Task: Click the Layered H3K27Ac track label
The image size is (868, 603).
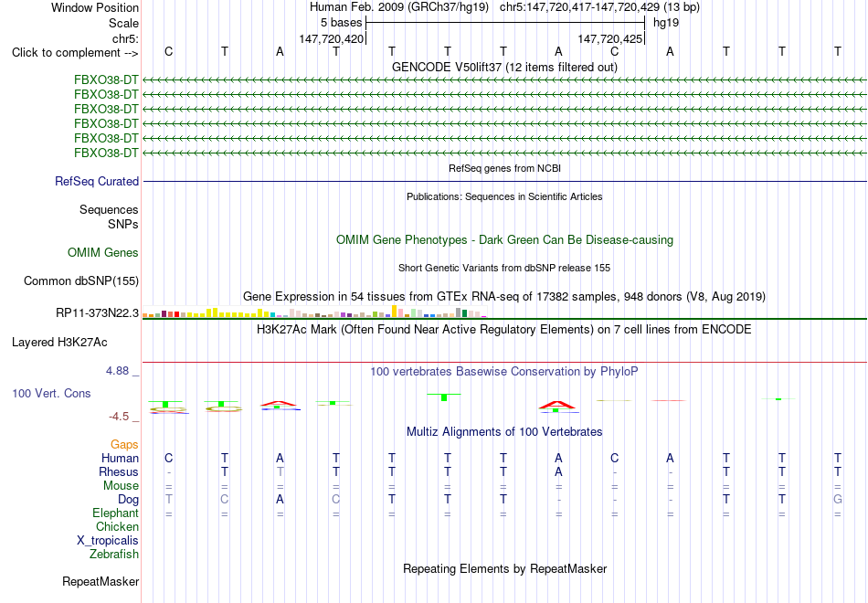Action: [59, 343]
